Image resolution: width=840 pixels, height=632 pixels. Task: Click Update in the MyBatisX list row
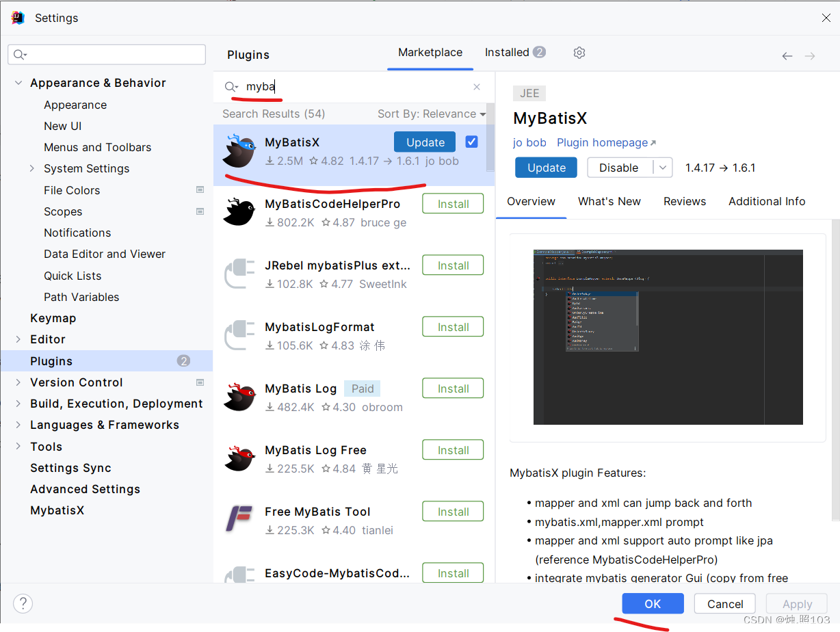[425, 142]
